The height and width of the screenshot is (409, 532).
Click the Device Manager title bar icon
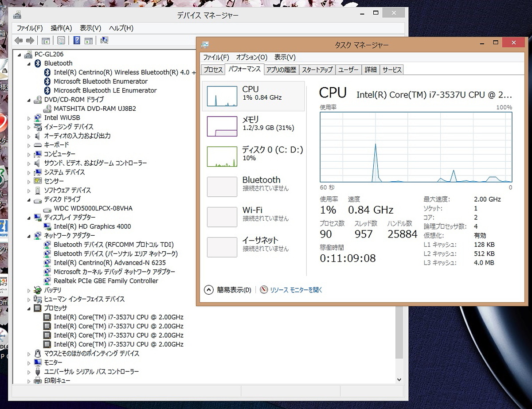click(17, 16)
